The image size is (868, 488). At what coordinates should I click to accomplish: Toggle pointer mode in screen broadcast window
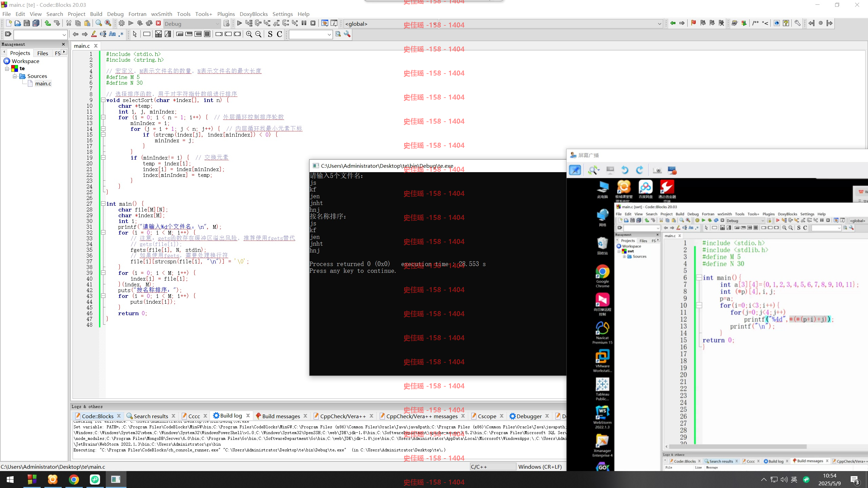(x=575, y=170)
